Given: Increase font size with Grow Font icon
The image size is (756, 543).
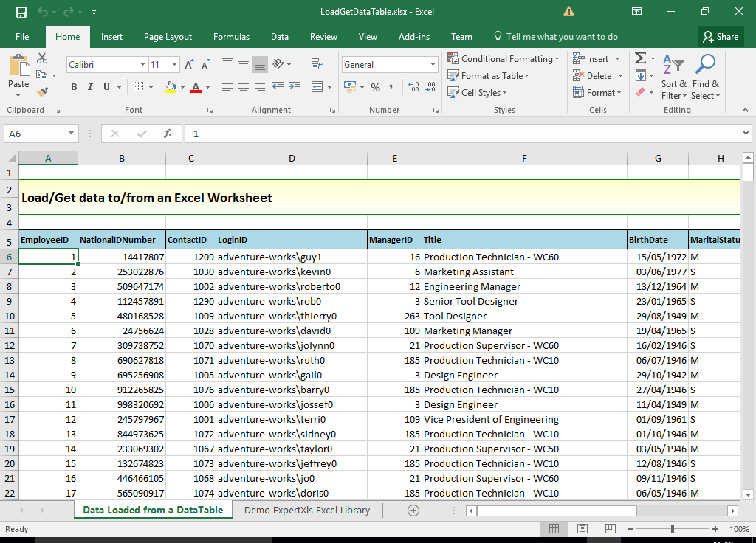Looking at the screenshot, I should click(x=188, y=63).
